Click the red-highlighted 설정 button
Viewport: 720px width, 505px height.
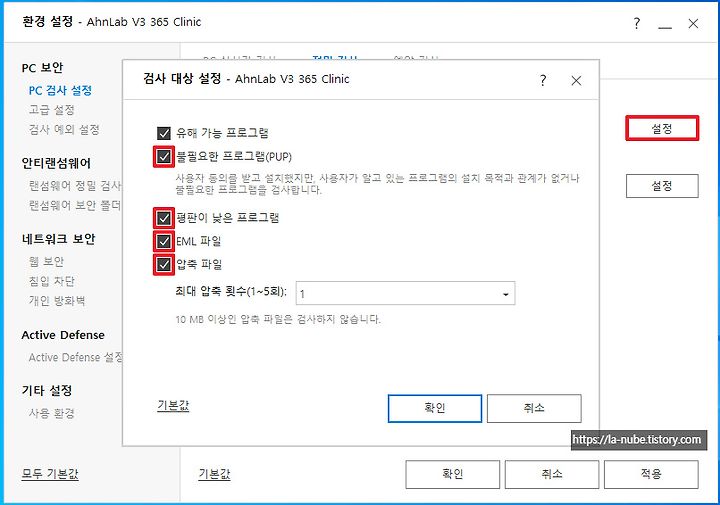[662, 128]
